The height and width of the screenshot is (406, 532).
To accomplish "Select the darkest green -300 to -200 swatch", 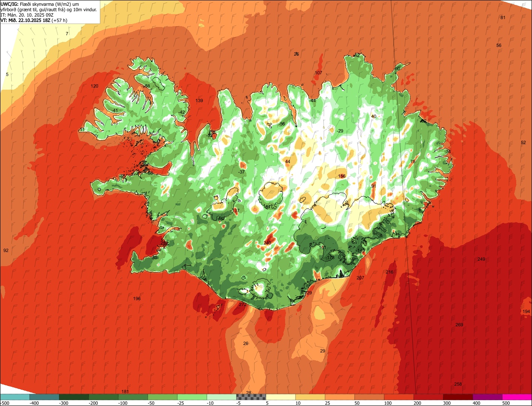I will pyautogui.click(x=74, y=397).
